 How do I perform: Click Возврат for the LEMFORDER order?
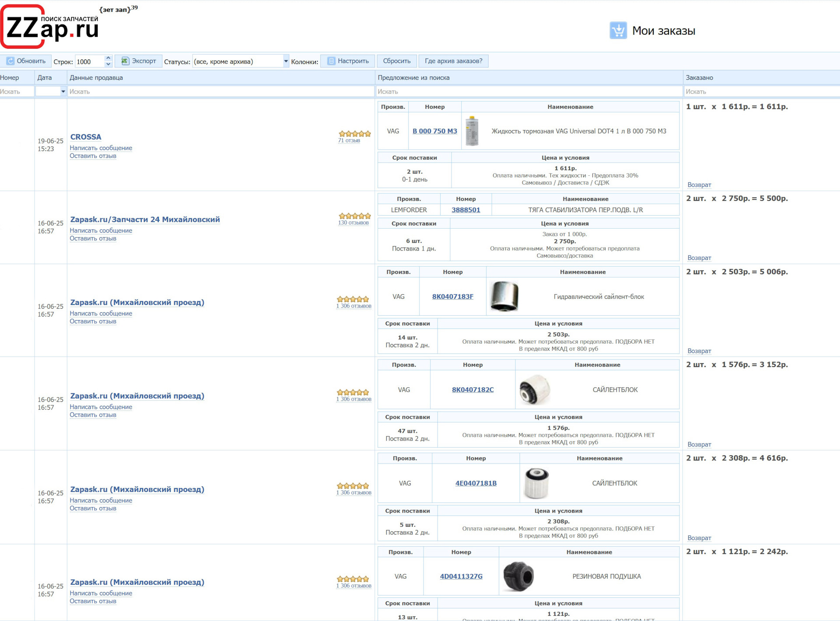(x=699, y=258)
